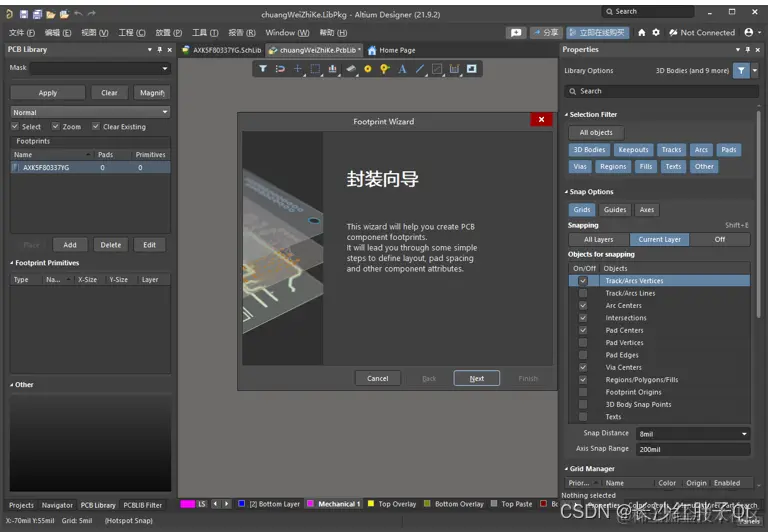This screenshot has height=532, width=768.
Task: Collapse the Snap Options section
Action: [x=566, y=192]
